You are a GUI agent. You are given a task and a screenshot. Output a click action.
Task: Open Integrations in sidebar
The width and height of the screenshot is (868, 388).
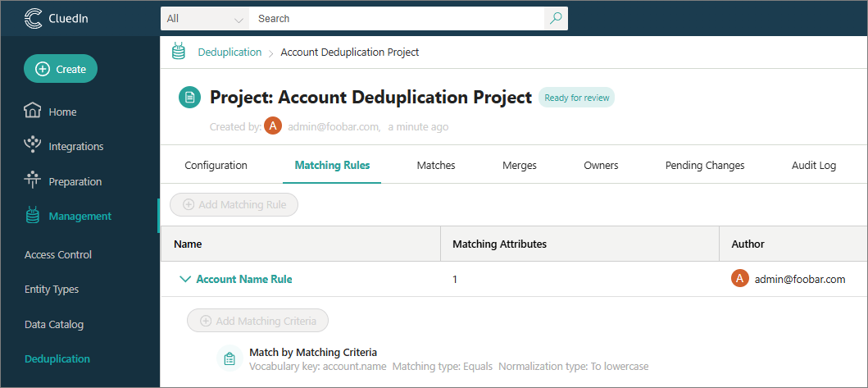pos(76,146)
